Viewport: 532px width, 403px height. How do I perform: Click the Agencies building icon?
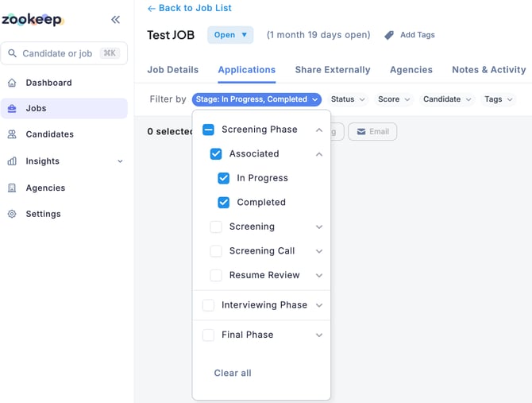coord(12,188)
